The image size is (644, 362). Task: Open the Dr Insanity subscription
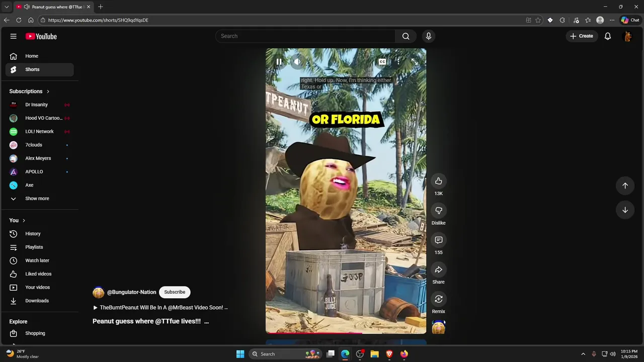(x=40, y=105)
